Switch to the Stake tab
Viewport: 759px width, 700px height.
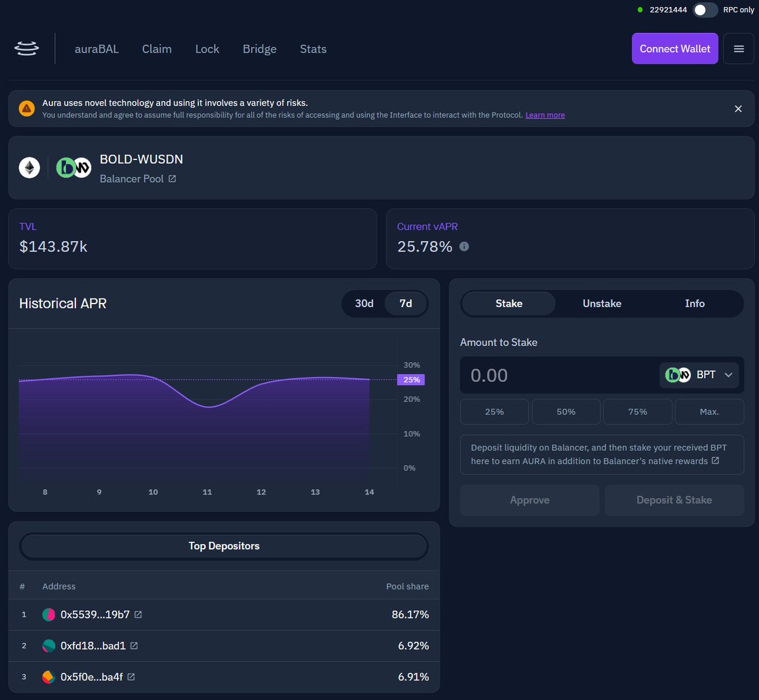(x=509, y=304)
